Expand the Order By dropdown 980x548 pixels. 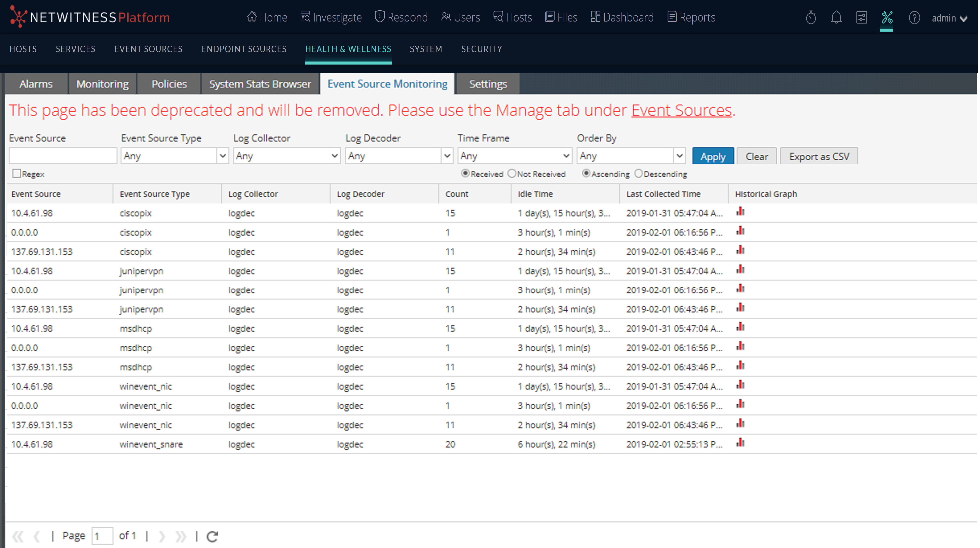[x=679, y=156]
